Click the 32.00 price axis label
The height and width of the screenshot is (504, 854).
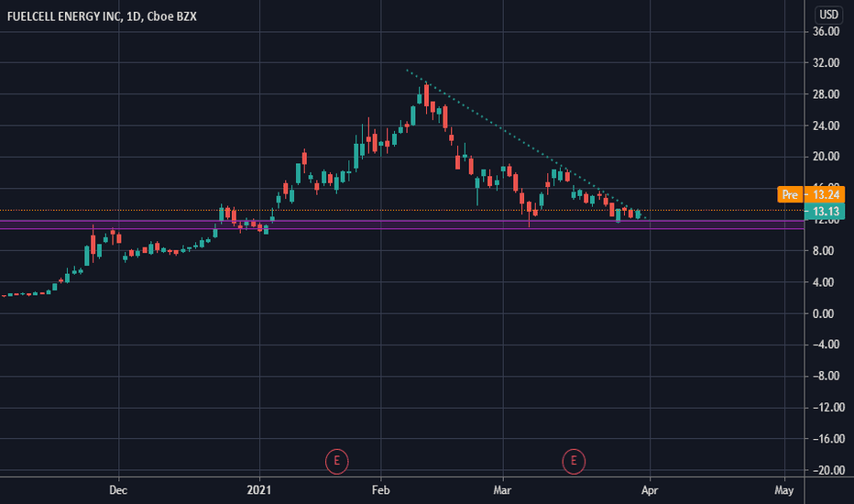(x=826, y=63)
